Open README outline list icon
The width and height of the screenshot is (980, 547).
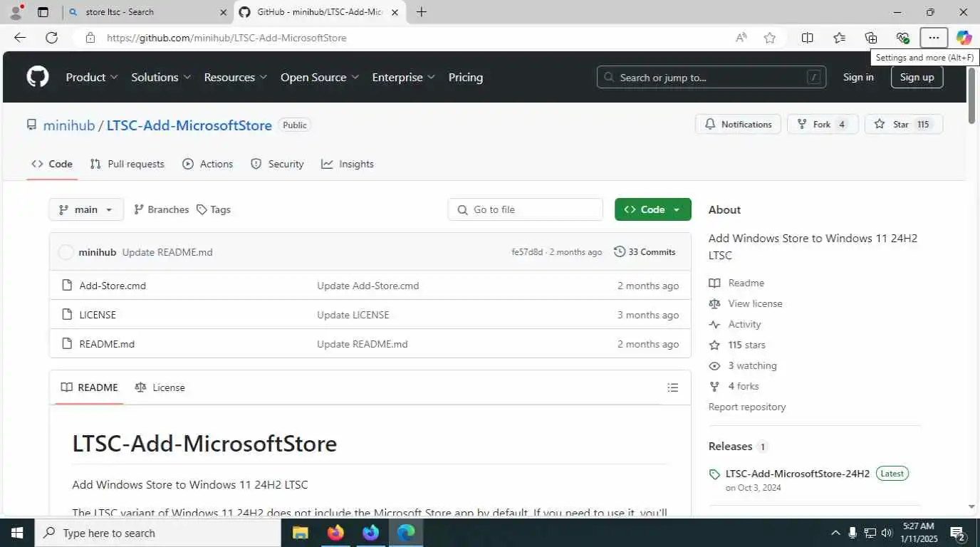tap(672, 387)
